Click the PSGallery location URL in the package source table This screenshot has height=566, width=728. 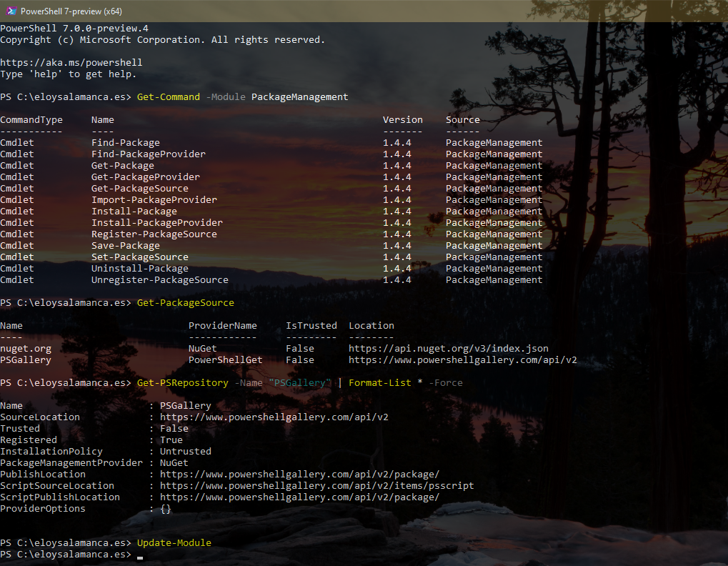(x=462, y=360)
